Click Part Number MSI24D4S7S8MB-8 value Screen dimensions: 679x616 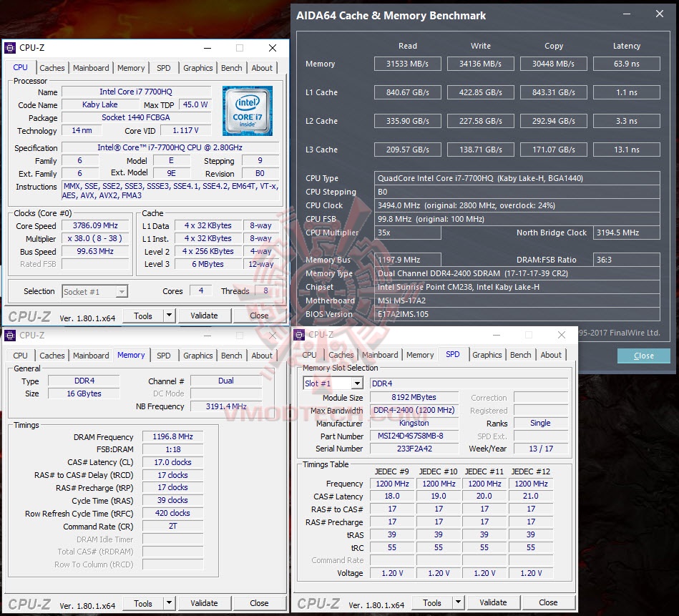coord(414,436)
